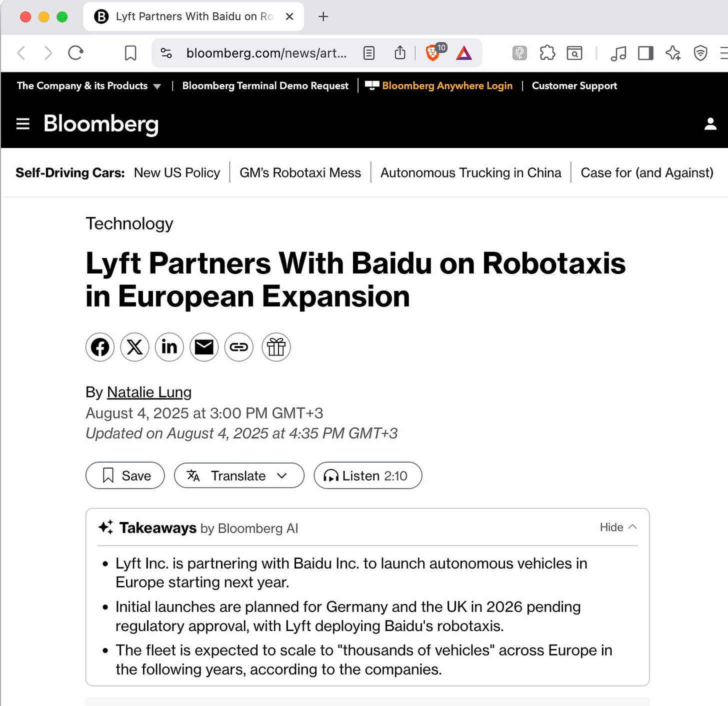Click the Self-Driving Cars: label
Viewport: 728px width, 706px height.
70,172
